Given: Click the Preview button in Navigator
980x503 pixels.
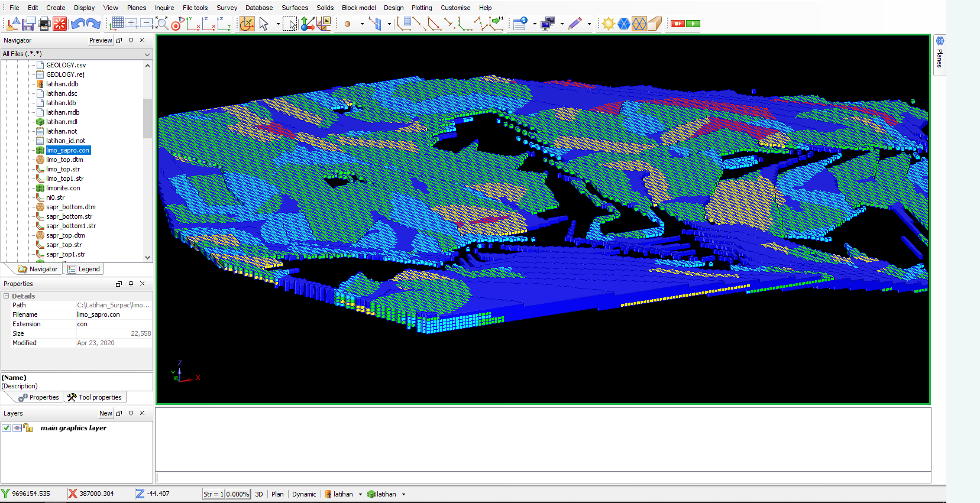Looking at the screenshot, I should 101,40.
